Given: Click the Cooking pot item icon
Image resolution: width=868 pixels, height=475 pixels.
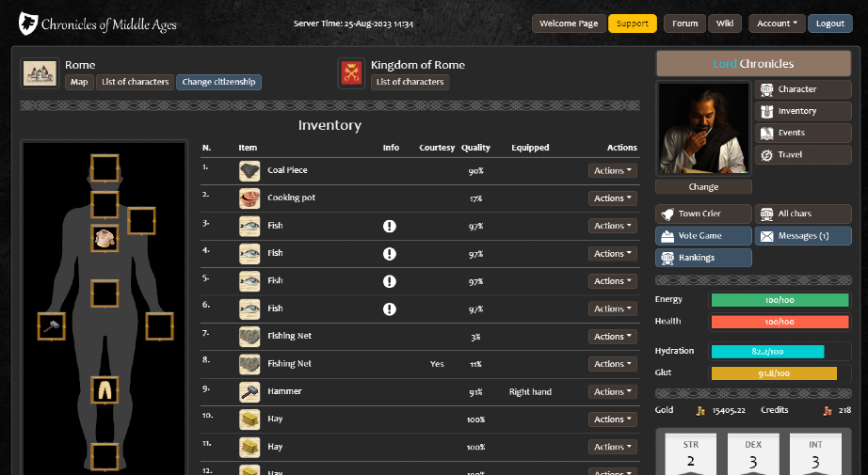Looking at the screenshot, I should (x=249, y=198).
